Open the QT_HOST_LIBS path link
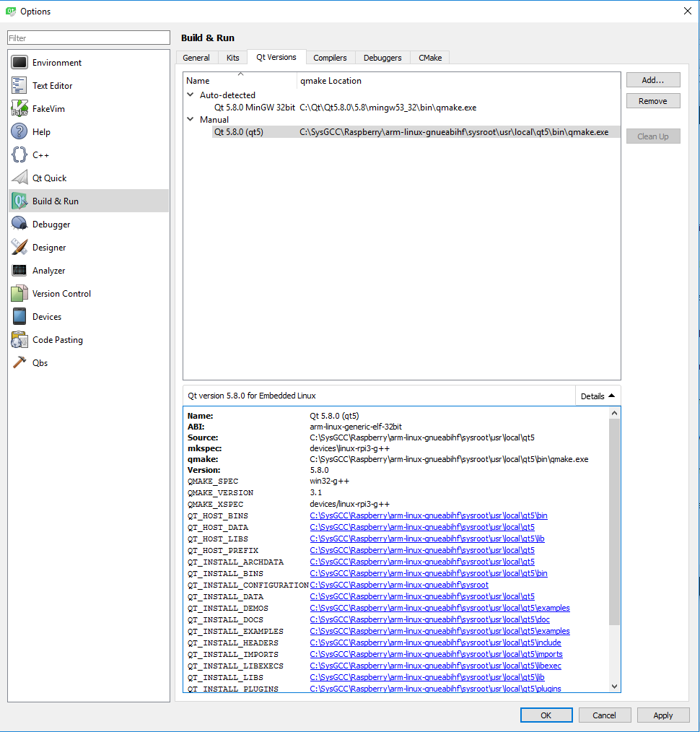The height and width of the screenshot is (732, 700). click(427, 539)
